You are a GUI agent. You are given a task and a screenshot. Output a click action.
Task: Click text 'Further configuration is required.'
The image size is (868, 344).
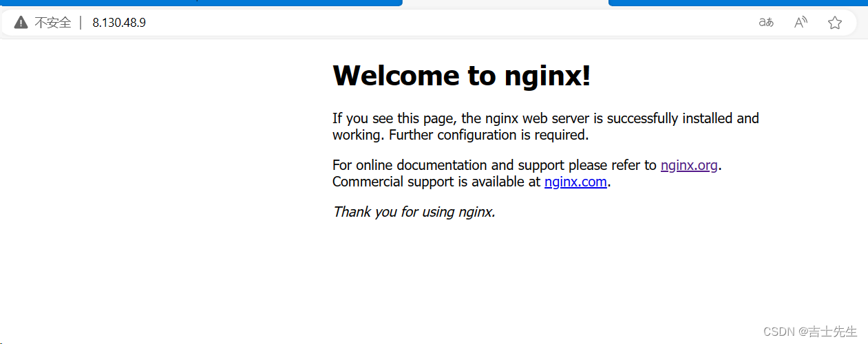click(x=489, y=135)
